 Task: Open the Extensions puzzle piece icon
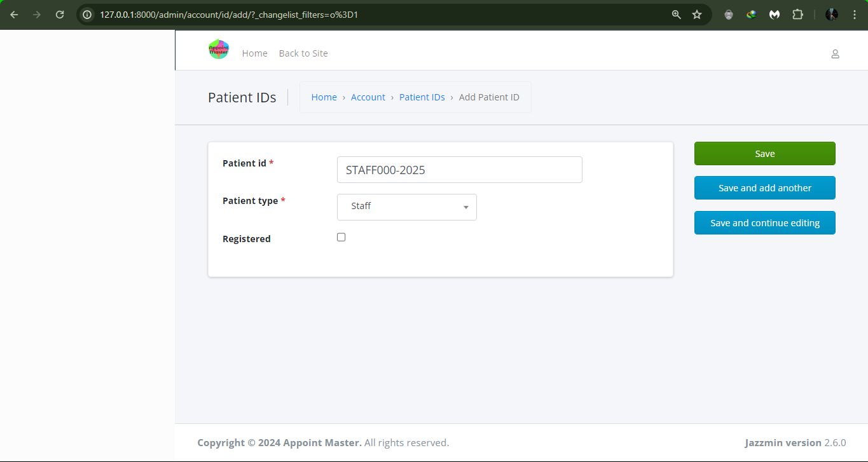coord(797,15)
